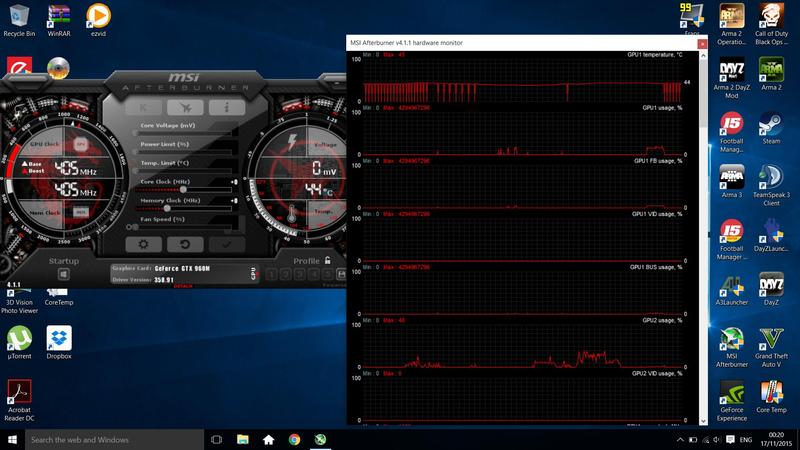The width and height of the screenshot is (800, 450).
Task: Open Task View on the taskbar
Action: (216, 439)
